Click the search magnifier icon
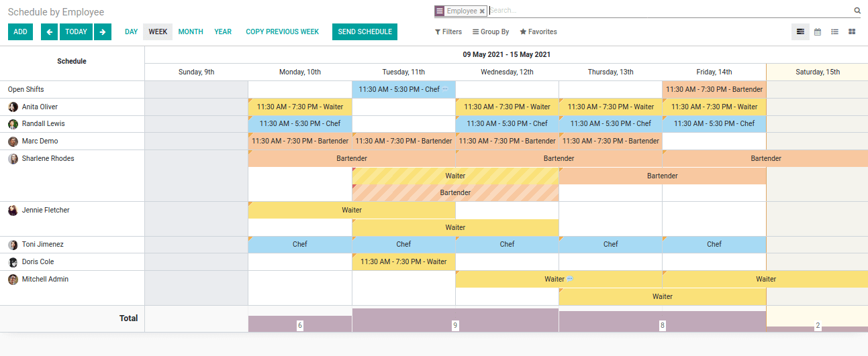Screen dimensions: 868x356 (x=857, y=11)
